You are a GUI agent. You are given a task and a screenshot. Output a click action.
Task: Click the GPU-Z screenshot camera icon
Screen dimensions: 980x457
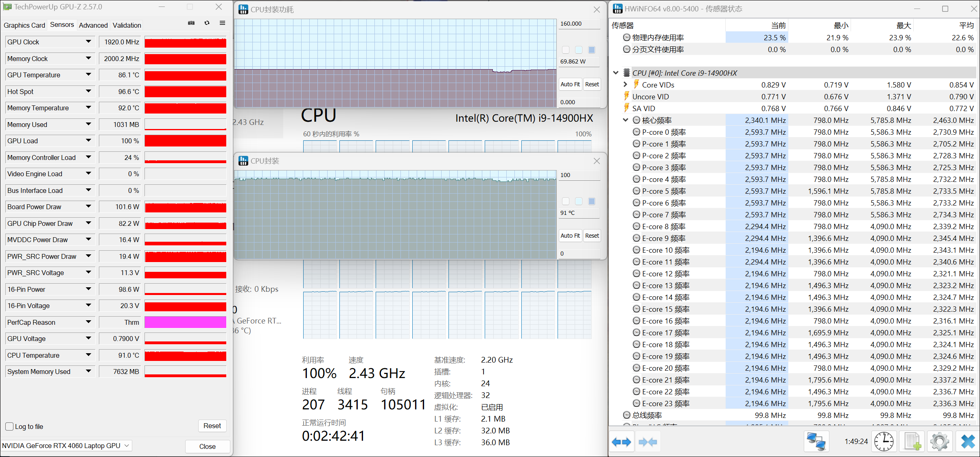[191, 23]
